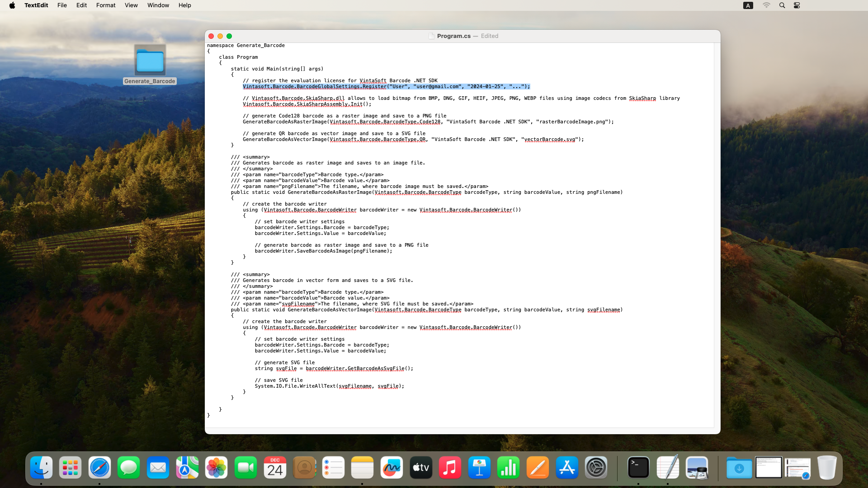Expand the Window menu
Viewport: 868px width, 488px height.
click(158, 5)
